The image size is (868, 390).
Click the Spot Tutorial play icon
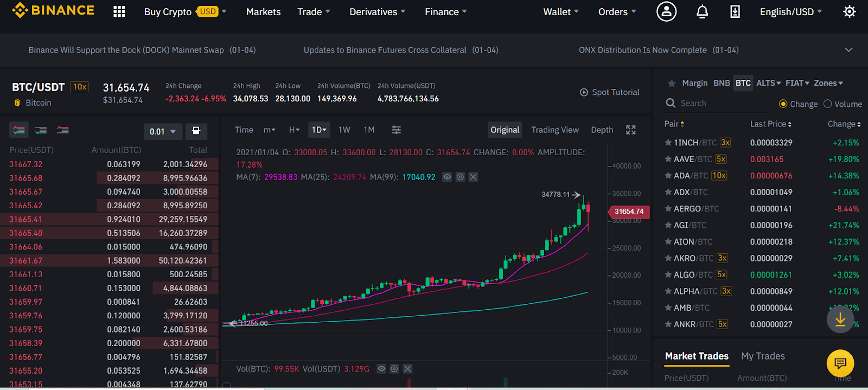point(584,92)
